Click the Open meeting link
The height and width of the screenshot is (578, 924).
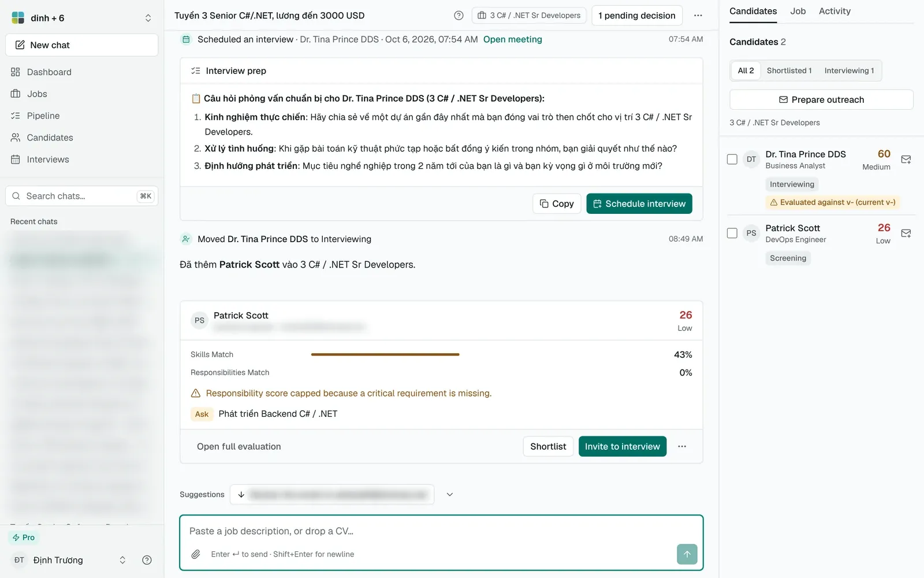click(x=512, y=39)
